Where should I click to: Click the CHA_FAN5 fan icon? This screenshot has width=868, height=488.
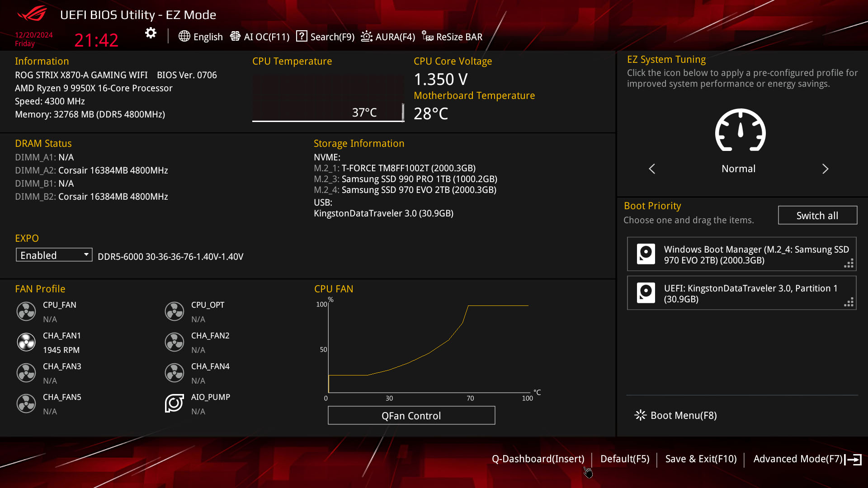[x=26, y=404]
